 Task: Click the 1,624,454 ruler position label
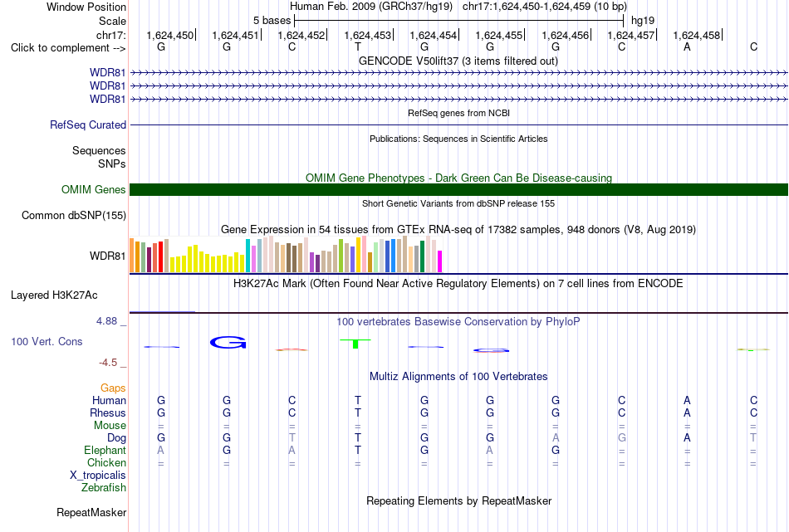[x=434, y=35]
